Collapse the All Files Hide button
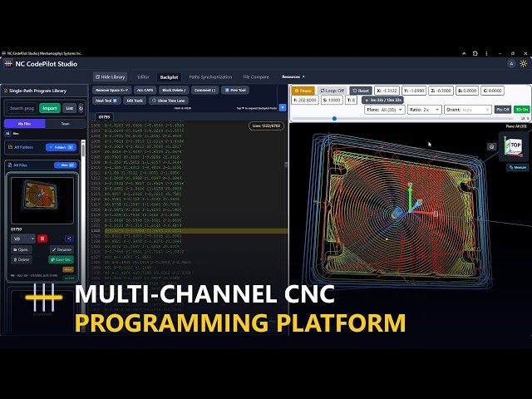The image size is (532, 399). [65, 165]
